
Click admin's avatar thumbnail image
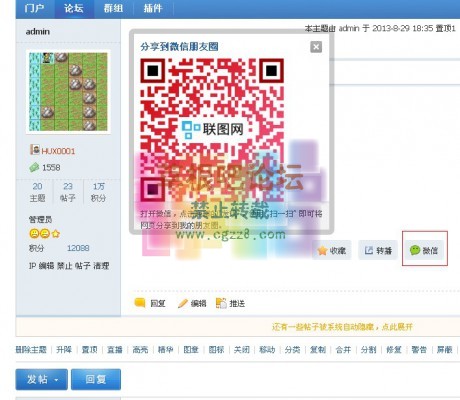68,92
